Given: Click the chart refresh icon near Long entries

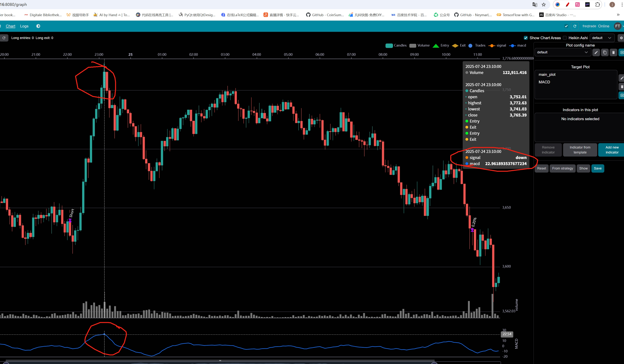Looking at the screenshot, I should (4, 38).
